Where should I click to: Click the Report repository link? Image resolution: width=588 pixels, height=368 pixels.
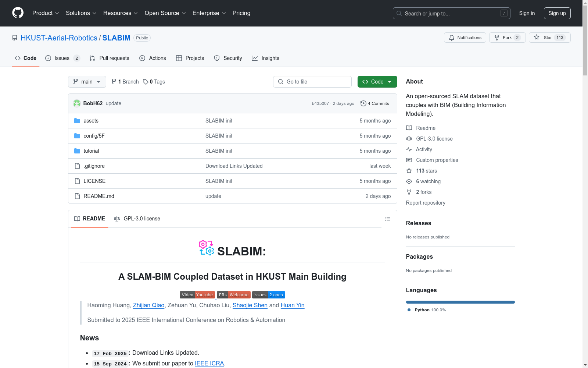click(x=426, y=203)
